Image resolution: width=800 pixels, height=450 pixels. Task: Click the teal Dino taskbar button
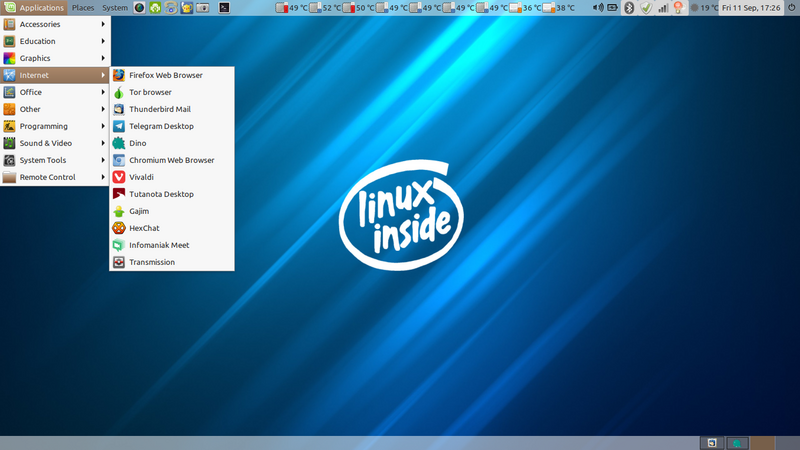pos(737,443)
